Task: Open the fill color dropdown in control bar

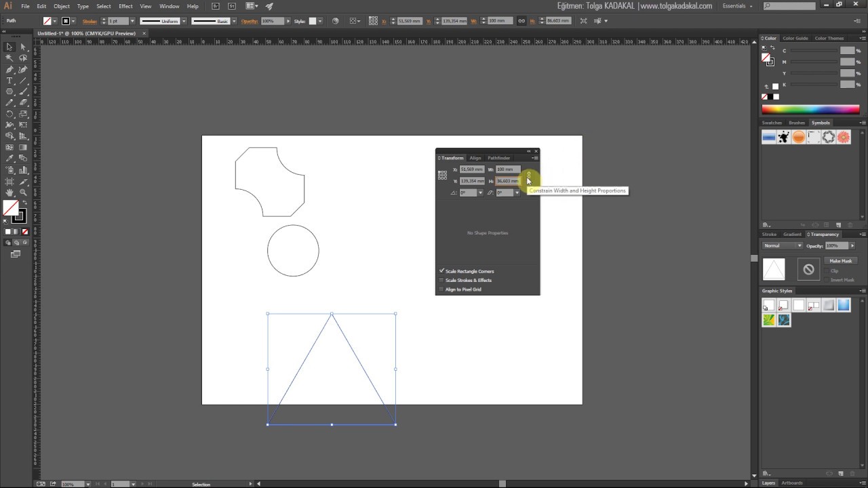Action: coord(54,20)
